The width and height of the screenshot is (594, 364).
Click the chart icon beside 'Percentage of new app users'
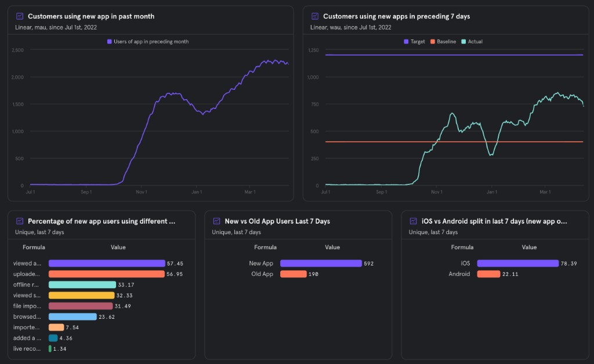click(20, 221)
